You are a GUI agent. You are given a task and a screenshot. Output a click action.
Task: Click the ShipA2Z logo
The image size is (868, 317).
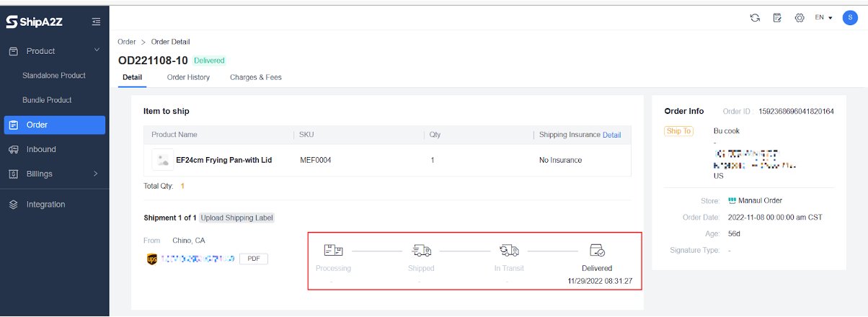[x=35, y=22]
